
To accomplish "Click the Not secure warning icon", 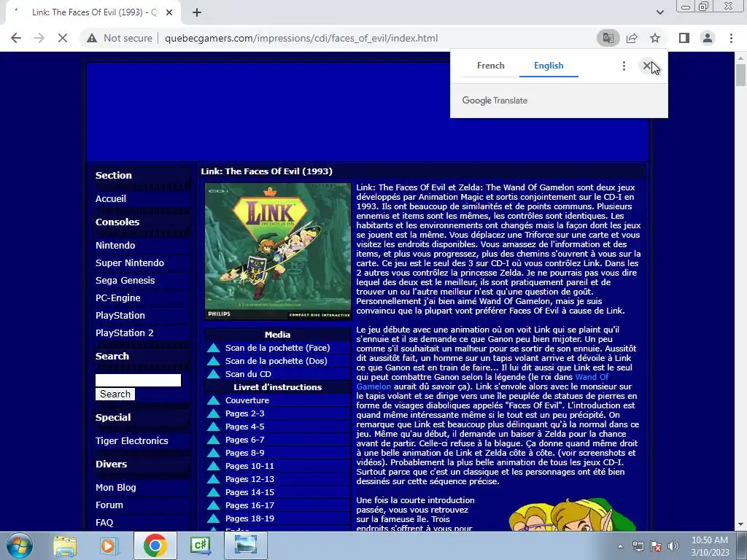I will point(92,38).
